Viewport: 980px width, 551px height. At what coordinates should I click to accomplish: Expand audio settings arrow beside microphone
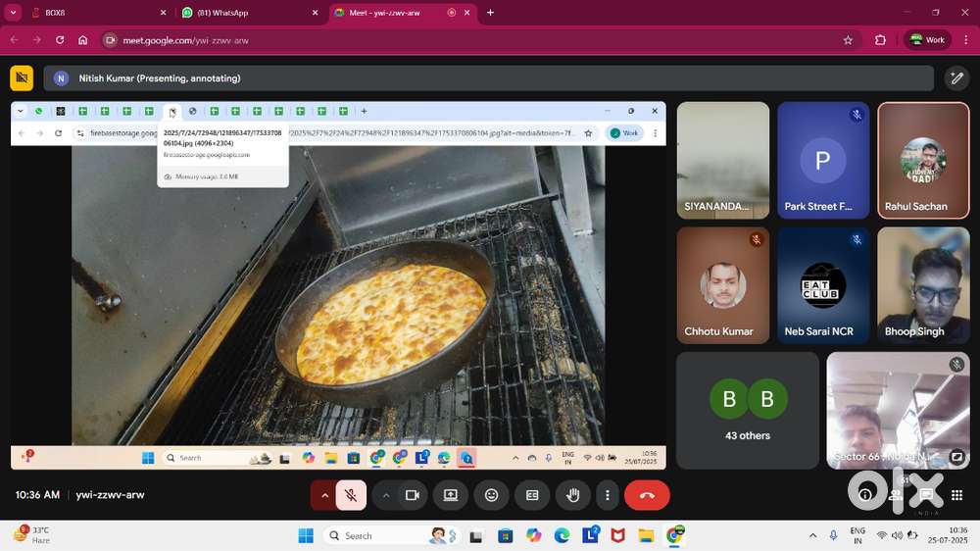point(324,495)
